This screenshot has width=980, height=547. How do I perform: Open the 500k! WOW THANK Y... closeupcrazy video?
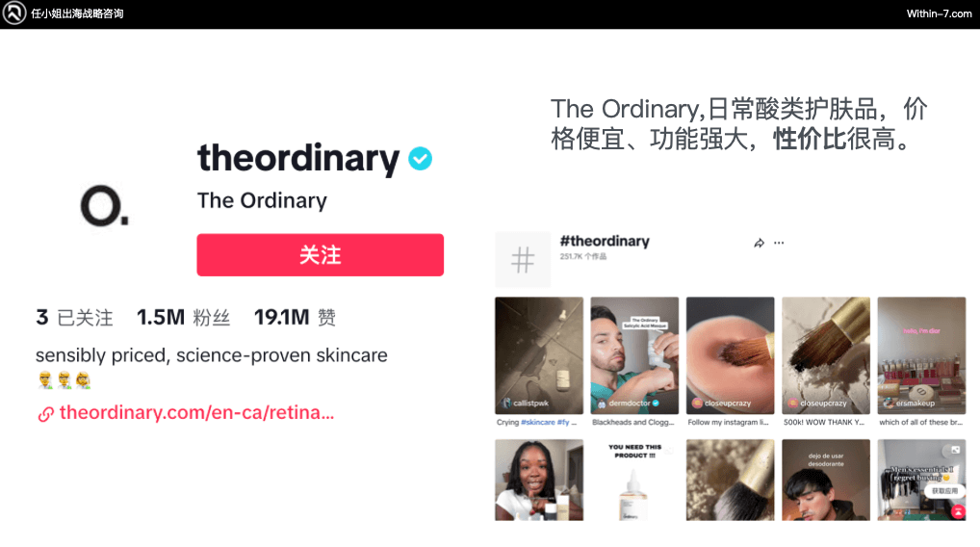click(826, 355)
